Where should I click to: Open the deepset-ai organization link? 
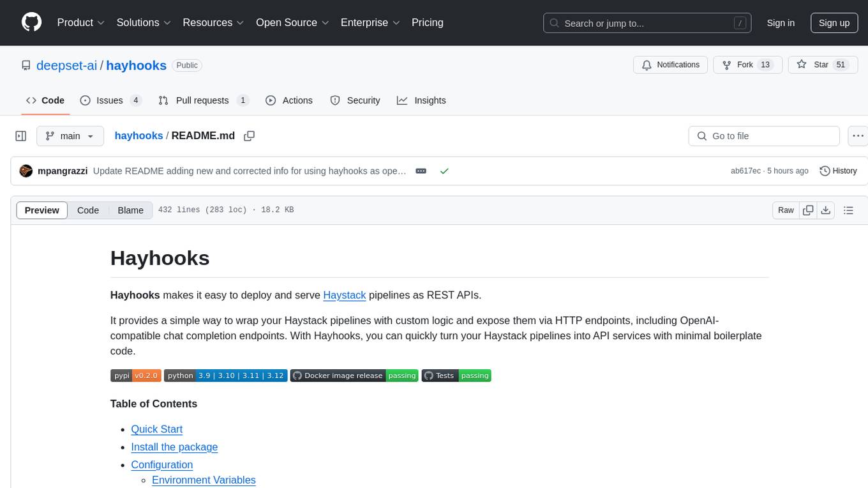point(66,65)
